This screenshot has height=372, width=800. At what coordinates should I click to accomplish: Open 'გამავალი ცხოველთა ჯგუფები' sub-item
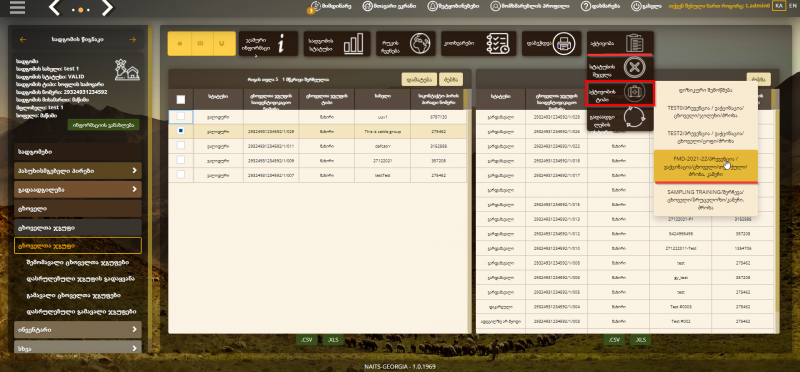(x=73, y=295)
